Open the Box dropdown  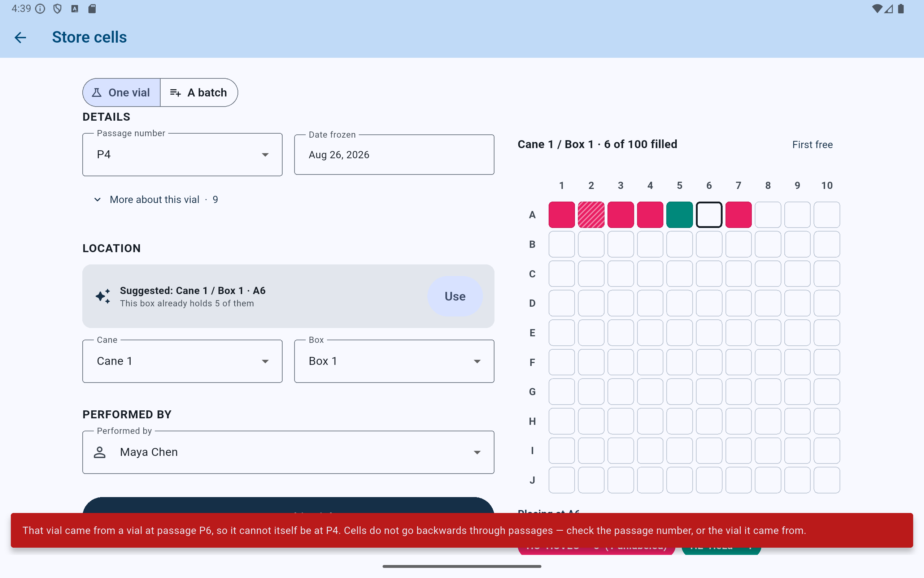coord(394,361)
